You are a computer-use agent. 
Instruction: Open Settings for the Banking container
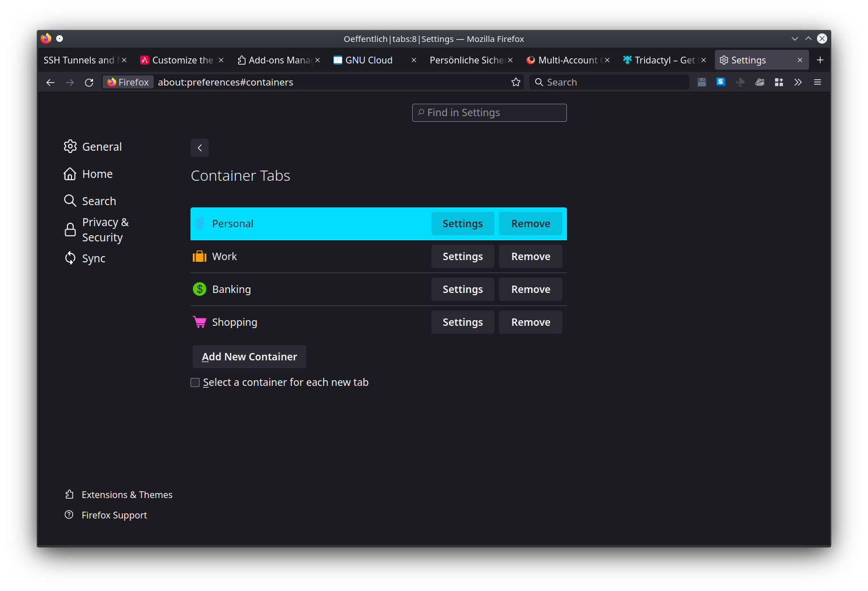(462, 289)
